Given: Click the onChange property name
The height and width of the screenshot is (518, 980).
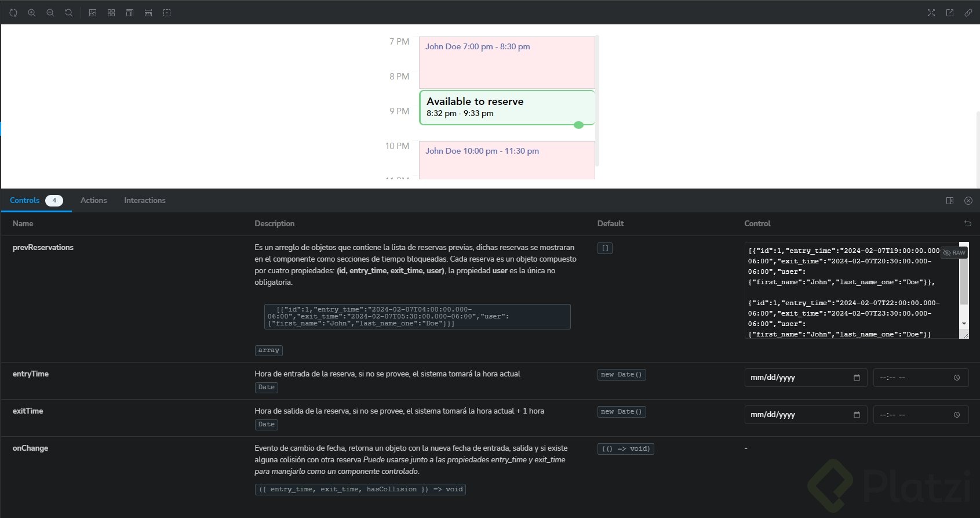Looking at the screenshot, I should (30, 448).
